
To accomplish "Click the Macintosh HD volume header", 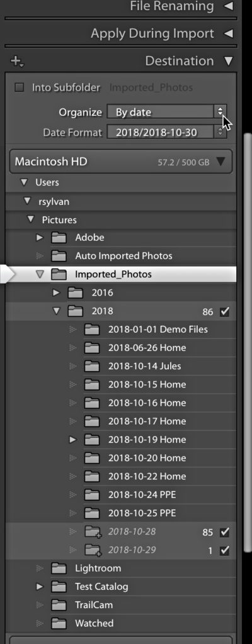I will point(121,162).
